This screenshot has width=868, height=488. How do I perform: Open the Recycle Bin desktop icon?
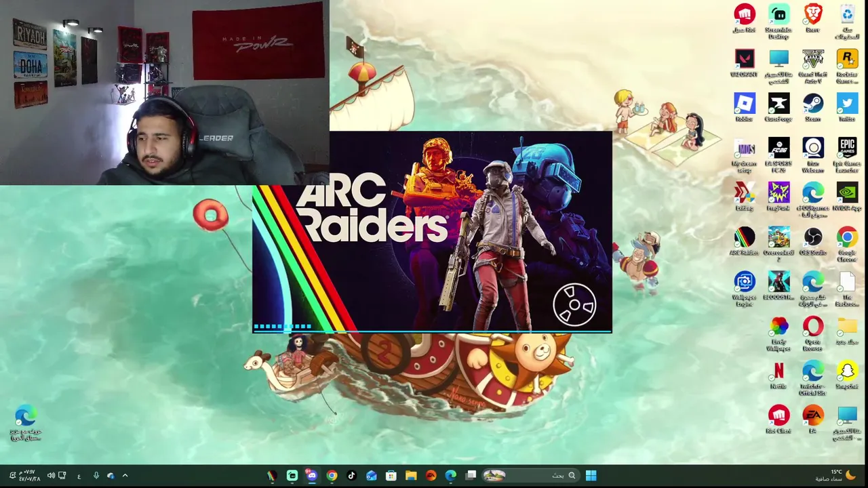point(847,21)
